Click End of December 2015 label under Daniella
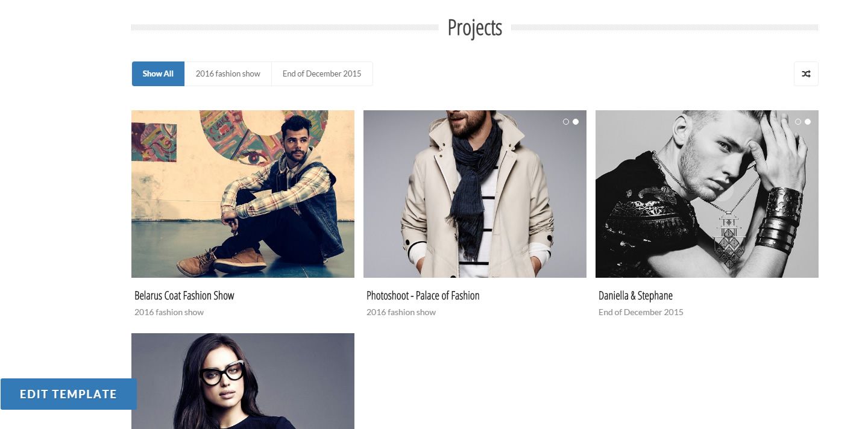This screenshot has width=868, height=429. [x=641, y=312]
